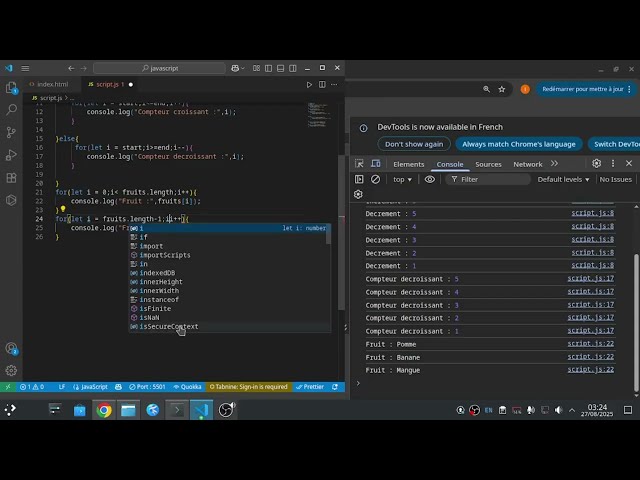Bookmark page with star icon
This screenshot has width=640, height=480.
click(502, 89)
